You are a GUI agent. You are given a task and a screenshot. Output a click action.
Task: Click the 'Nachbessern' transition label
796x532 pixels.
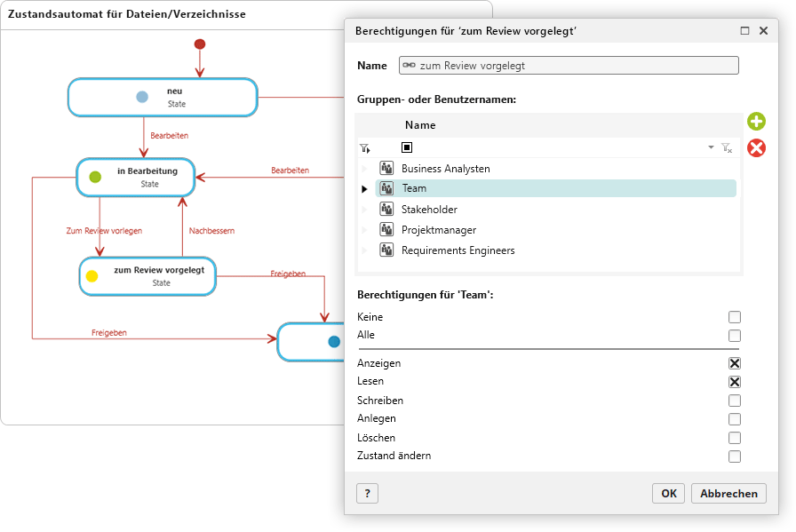coord(211,230)
